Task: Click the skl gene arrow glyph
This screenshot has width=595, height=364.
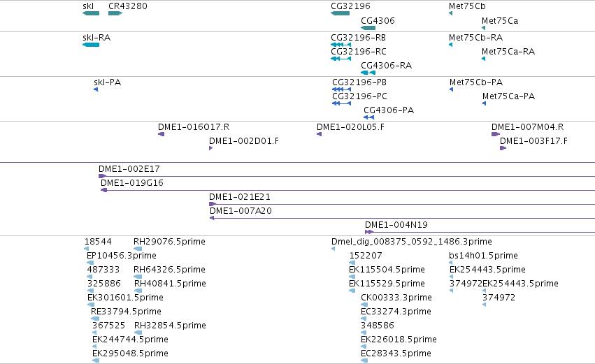Action: click(x=91, y=13)
